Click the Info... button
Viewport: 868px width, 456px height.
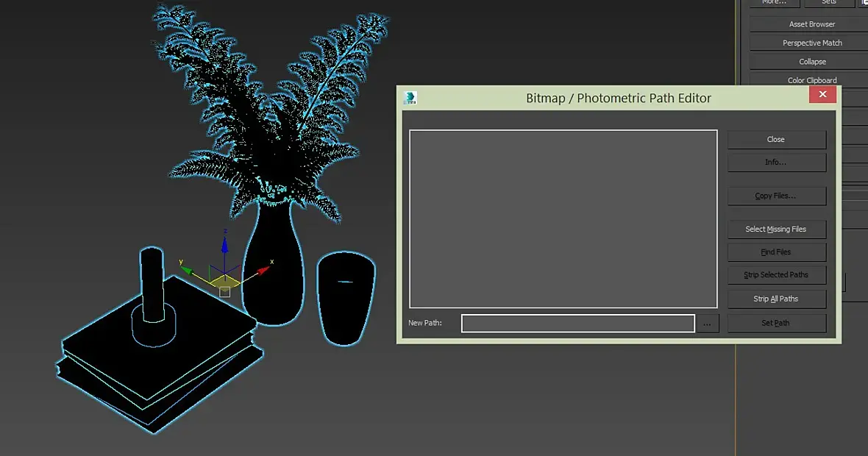click(776, 162)
